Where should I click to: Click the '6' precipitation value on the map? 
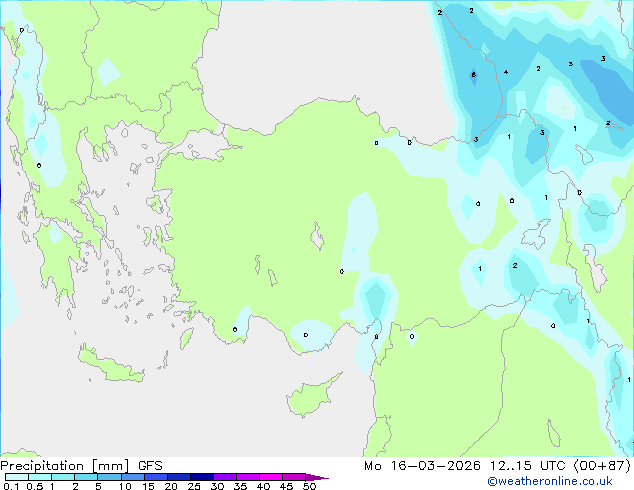[473, 75]
